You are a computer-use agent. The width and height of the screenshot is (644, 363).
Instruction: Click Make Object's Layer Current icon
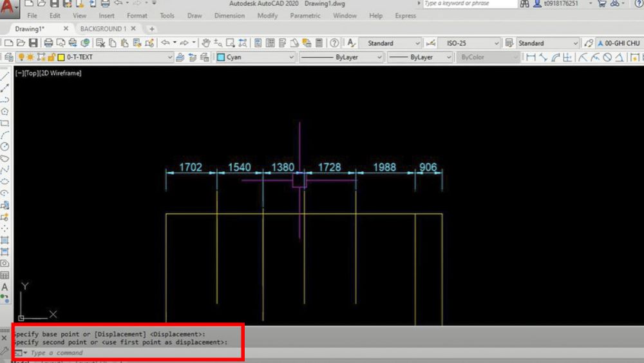point(180,57)
